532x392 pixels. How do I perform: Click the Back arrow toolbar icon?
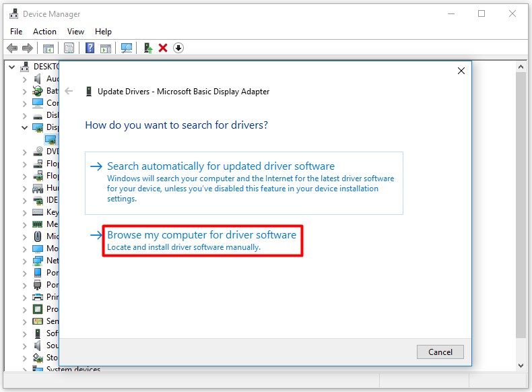12,48
